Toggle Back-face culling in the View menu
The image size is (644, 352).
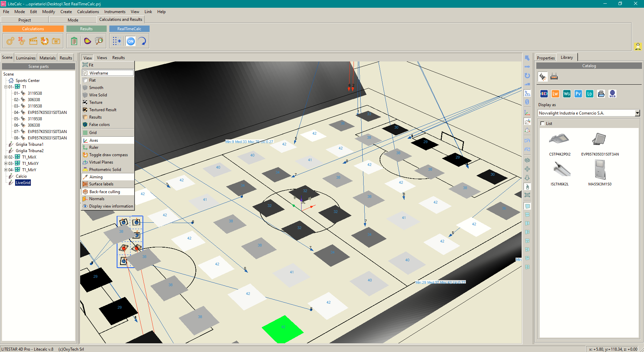point(105,192)
